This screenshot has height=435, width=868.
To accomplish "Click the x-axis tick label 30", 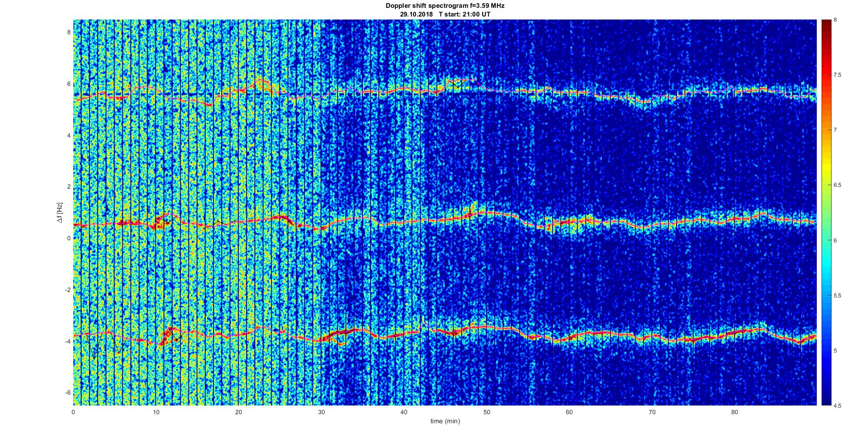I will [x=321, y=412].
